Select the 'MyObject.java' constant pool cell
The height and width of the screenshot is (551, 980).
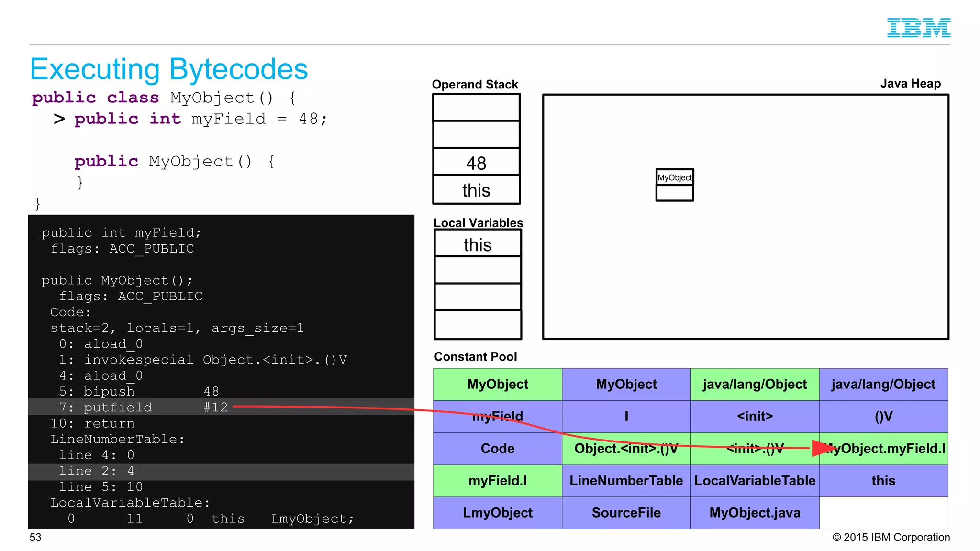pyautogui.click(x=755, y=513)
